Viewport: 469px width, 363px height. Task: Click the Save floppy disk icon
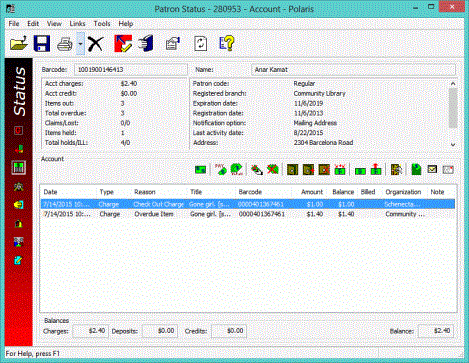[42, 43]
